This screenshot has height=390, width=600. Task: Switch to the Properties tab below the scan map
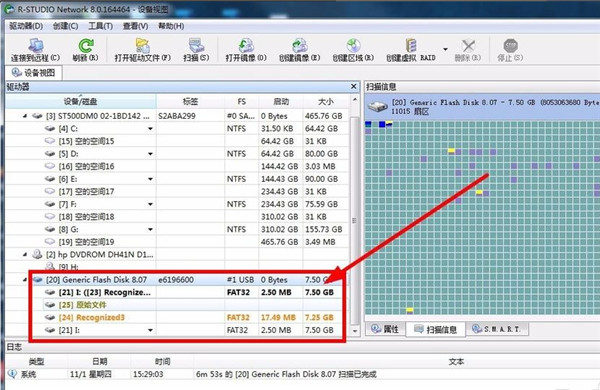point(385,329)
